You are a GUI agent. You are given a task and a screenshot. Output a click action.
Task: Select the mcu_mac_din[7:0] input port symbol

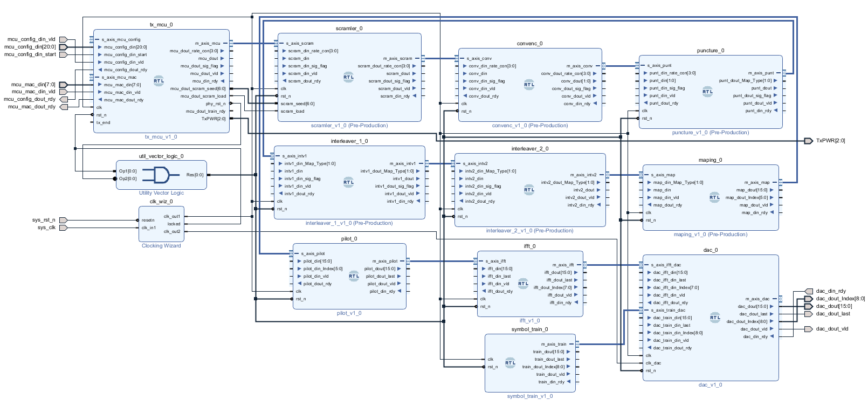(63, 85)
